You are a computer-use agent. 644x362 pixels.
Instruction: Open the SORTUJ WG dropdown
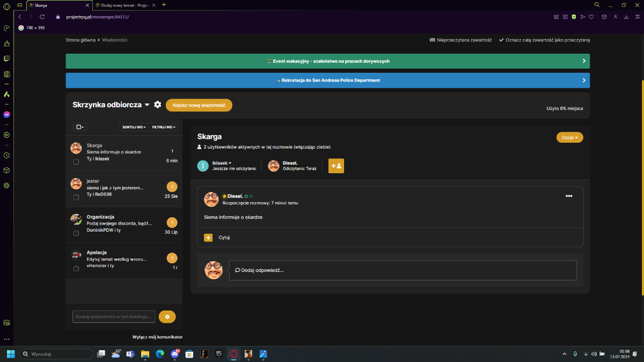[134, 127]
